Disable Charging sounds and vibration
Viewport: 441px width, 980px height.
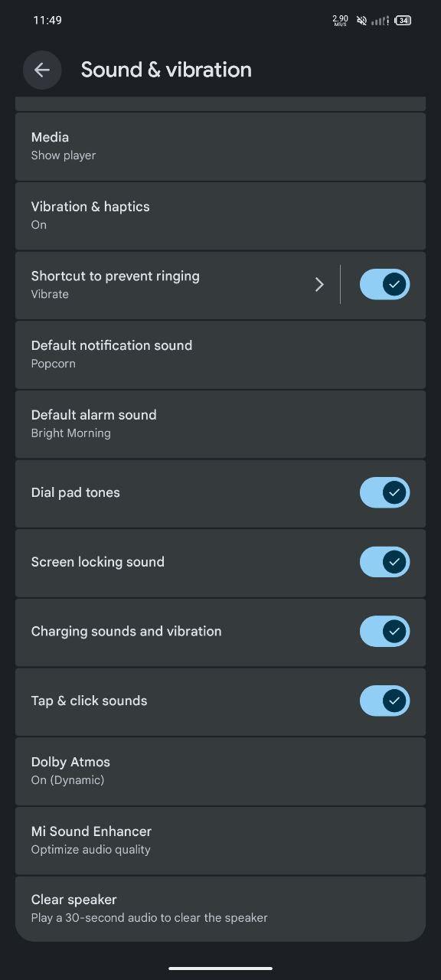[x=385, y=632]
